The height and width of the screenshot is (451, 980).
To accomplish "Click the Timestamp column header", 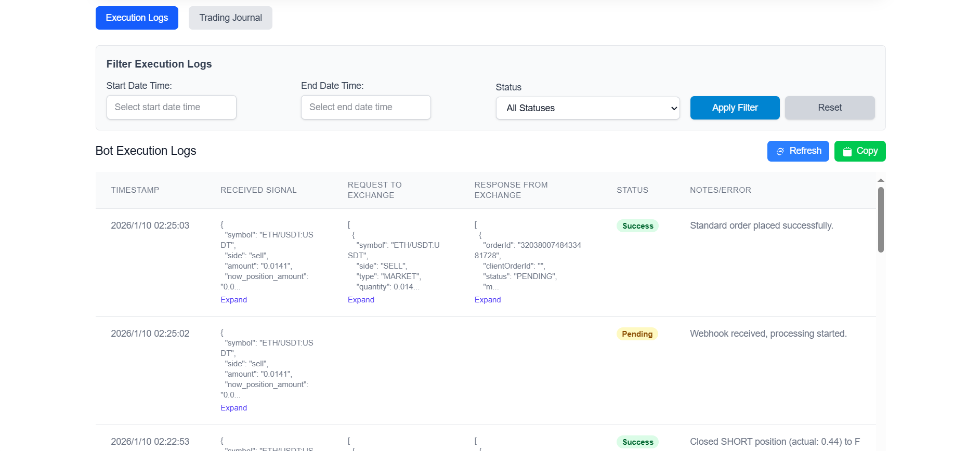I will tap(135, 190).
